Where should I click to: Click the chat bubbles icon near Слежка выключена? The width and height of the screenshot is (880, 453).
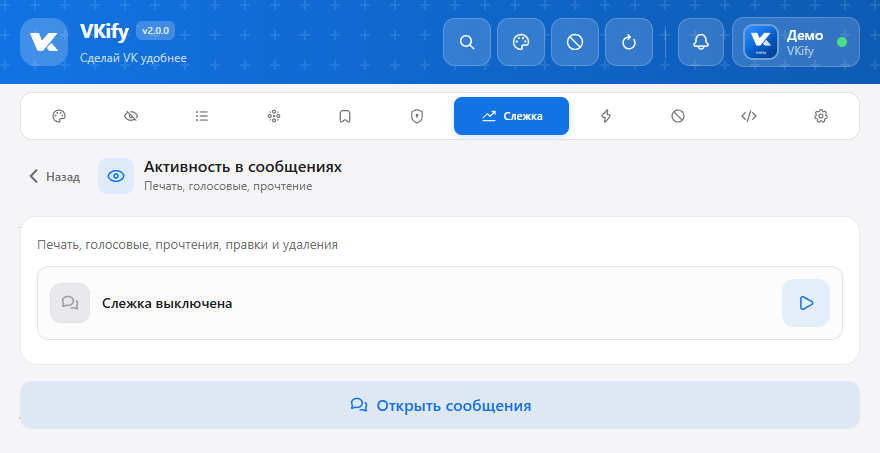pyautogui.click(x=70, y=303)
